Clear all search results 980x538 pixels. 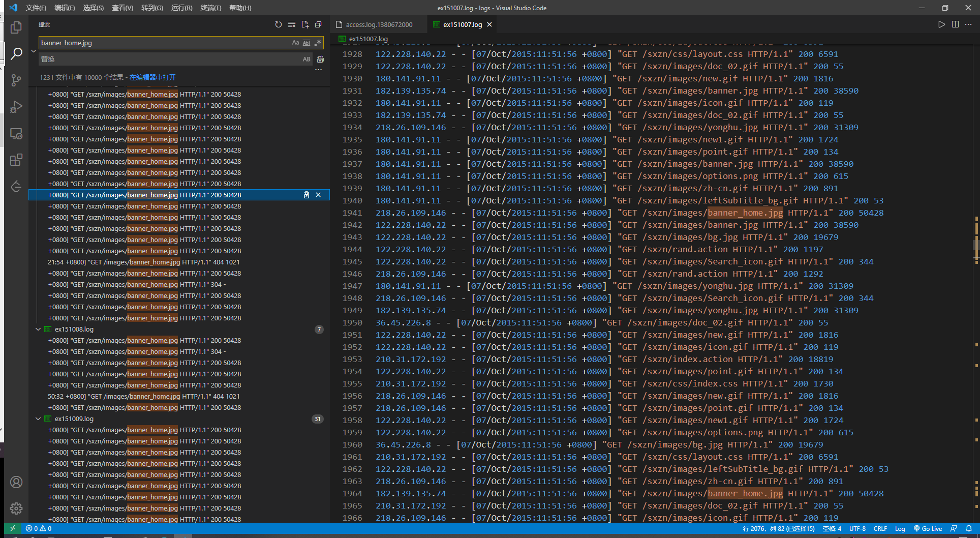(x=292, y=24)
